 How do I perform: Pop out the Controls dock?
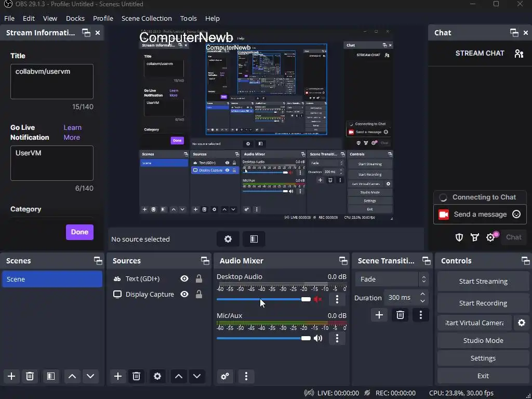pyautogui.click(x=526, y=261)
